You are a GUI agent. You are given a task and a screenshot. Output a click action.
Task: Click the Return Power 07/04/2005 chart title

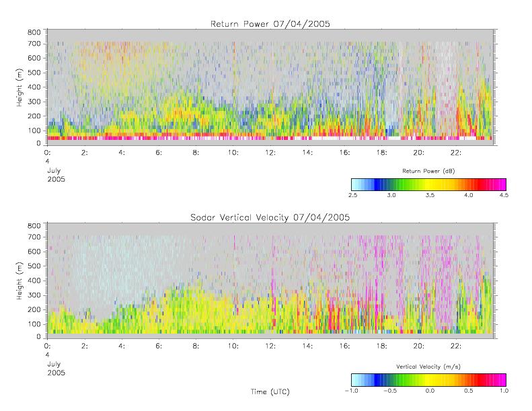coord(270,24)
